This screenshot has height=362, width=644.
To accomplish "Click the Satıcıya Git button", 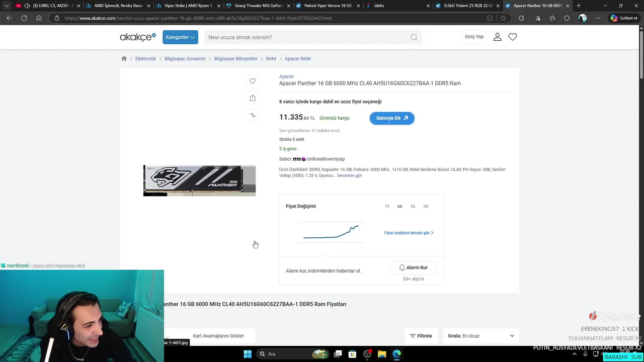I will (x=392, y=118).
